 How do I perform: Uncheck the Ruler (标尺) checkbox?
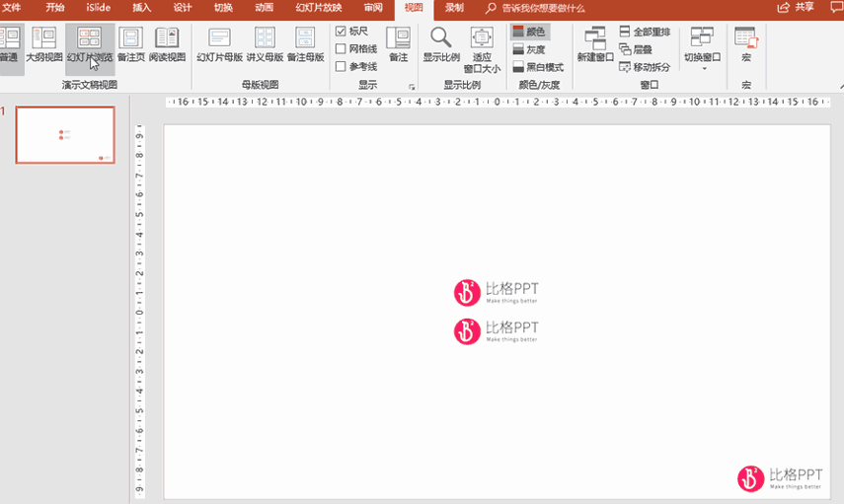click(x=341, y=32)
